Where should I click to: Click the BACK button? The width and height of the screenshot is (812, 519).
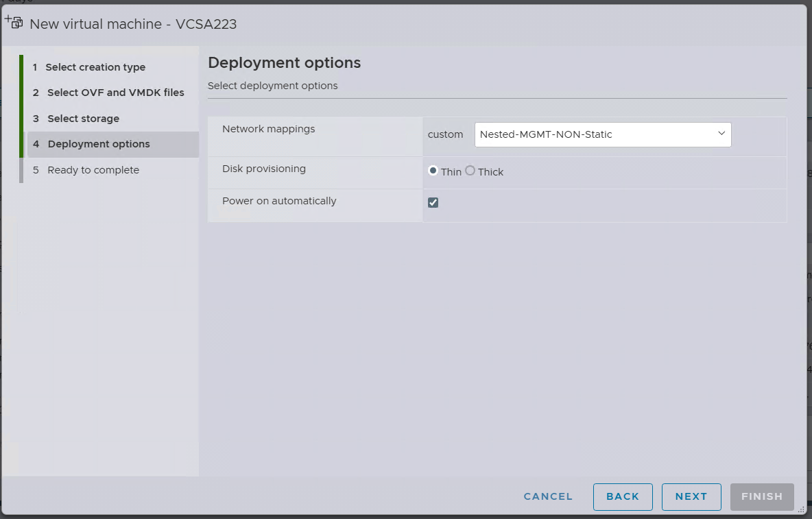[x=623, y=497]
